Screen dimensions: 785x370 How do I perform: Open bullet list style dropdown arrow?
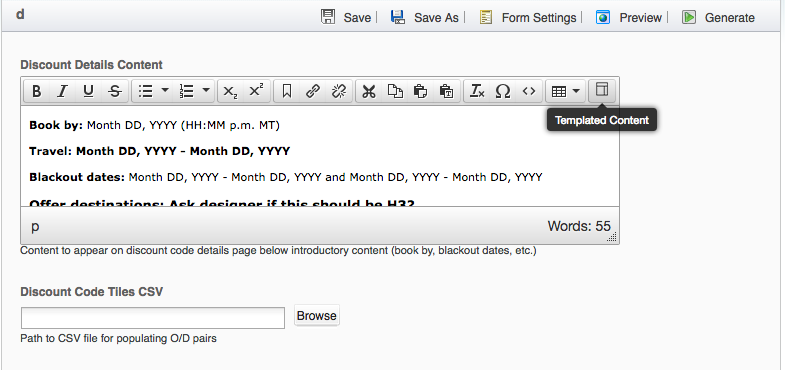point(165,91)
